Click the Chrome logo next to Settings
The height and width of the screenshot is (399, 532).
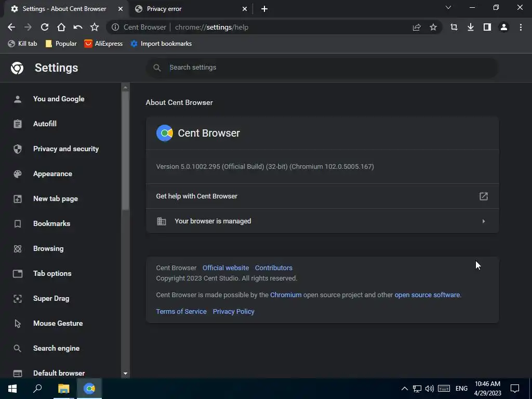(x=17, y=68)
